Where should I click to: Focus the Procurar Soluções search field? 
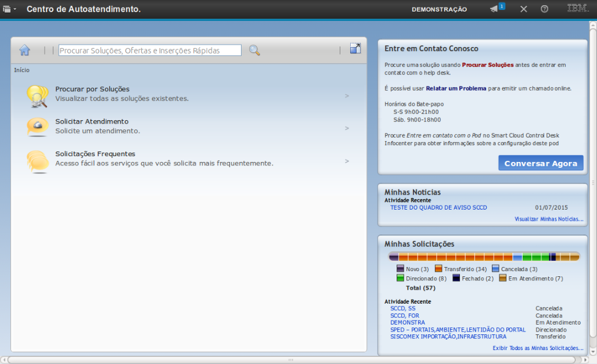pyautogui.click(x=150, y=51)
